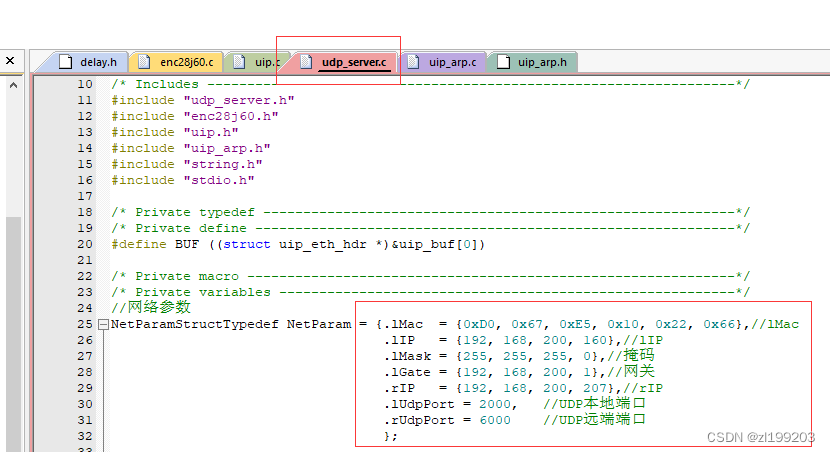Click the '.lUdpPort' value 2000
Screen dimensions: 830x452
coord(495,404)
